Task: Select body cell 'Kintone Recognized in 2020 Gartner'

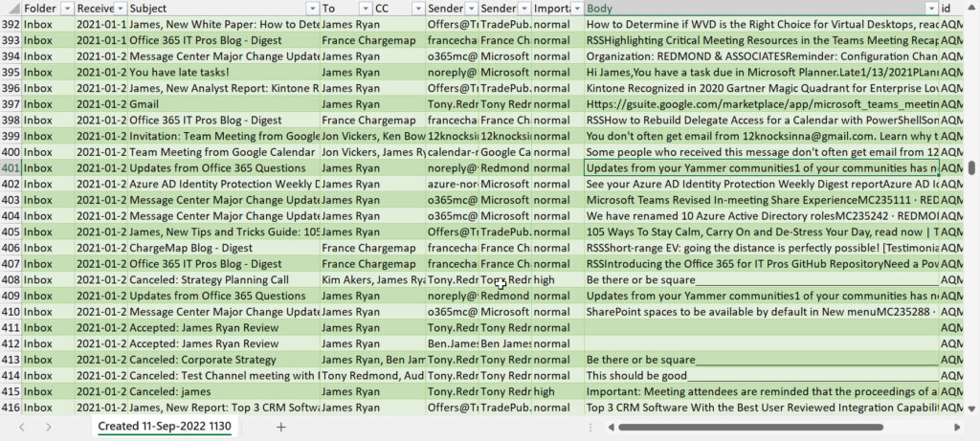Action: pyautogui.click(x=762, y=88)
